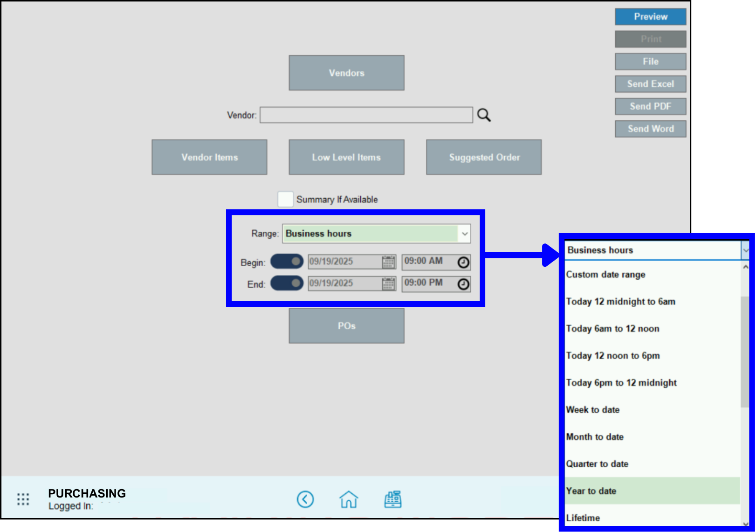Toggle the Begin date switch
The height and width of the screenshot is (532, 756).
287,262
